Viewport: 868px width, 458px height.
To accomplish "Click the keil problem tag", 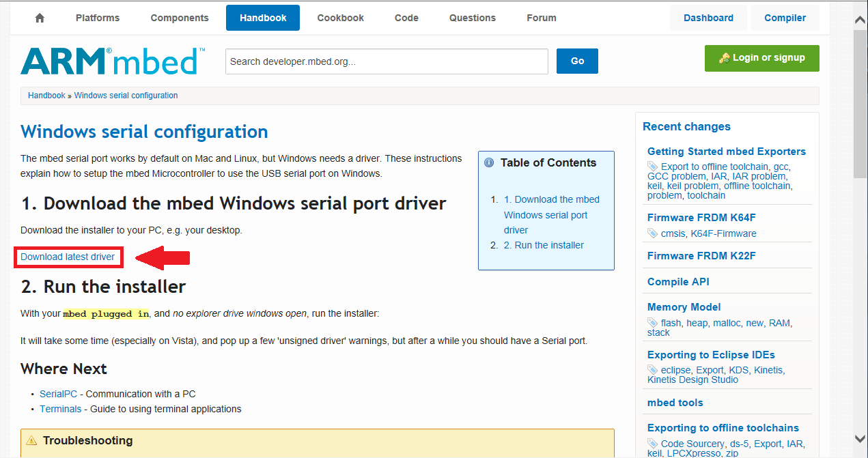I will tap(691, 186).
